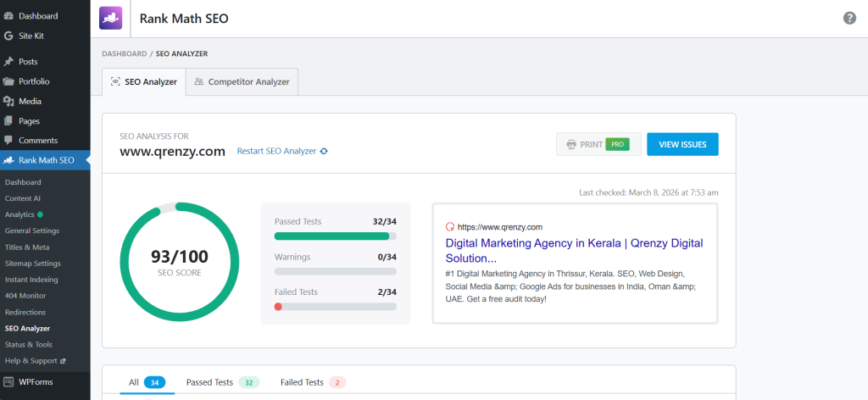868x400 pixels.
Task: Open Sitemap Settings in the submenu
Action: [x=32, y=264]
